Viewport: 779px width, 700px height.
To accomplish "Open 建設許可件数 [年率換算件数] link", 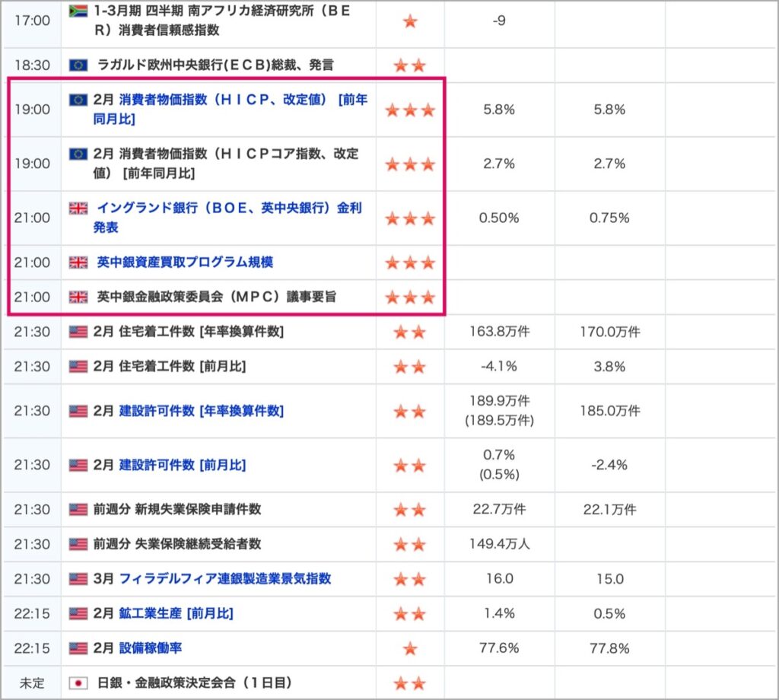I will [201, 412].
